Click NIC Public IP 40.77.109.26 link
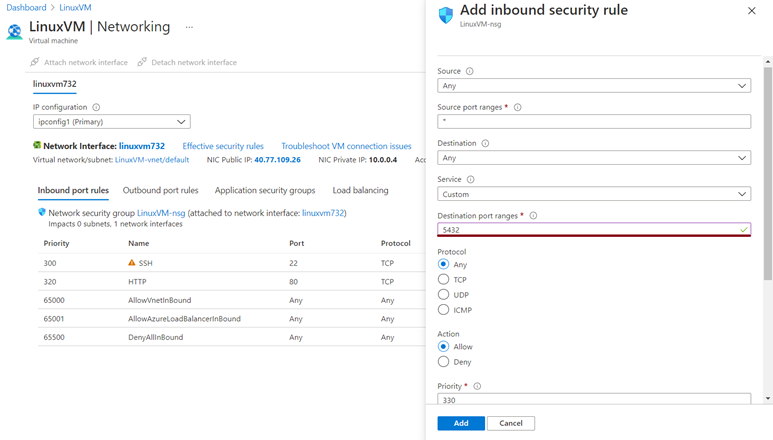The image size is (773, 440). click(278, 160)
